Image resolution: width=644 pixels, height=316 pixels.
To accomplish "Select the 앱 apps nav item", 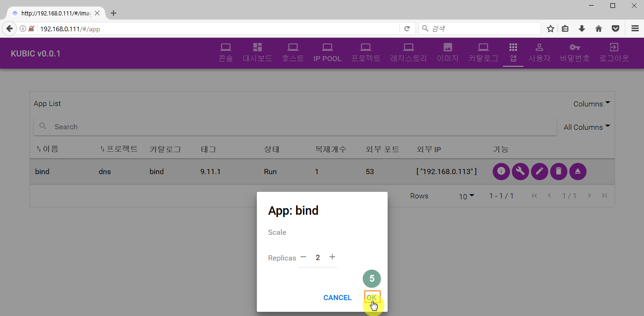I will [513, 53].
